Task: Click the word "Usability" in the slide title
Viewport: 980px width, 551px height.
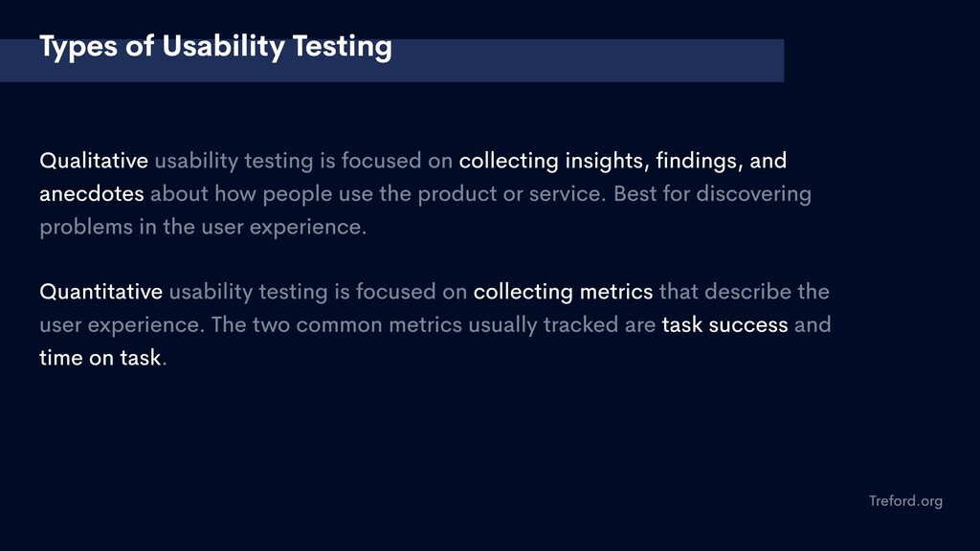Action: (x=223, y=48)
